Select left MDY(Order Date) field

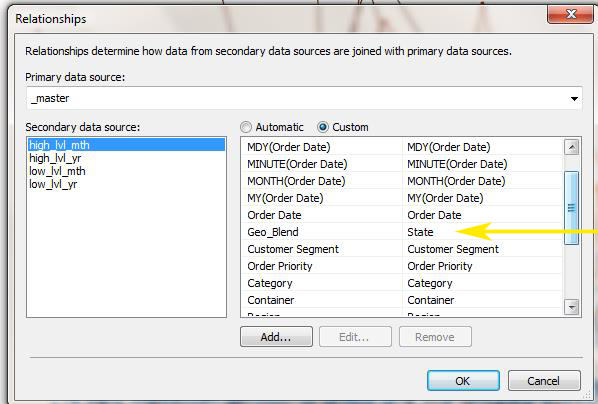coord(289,147)
